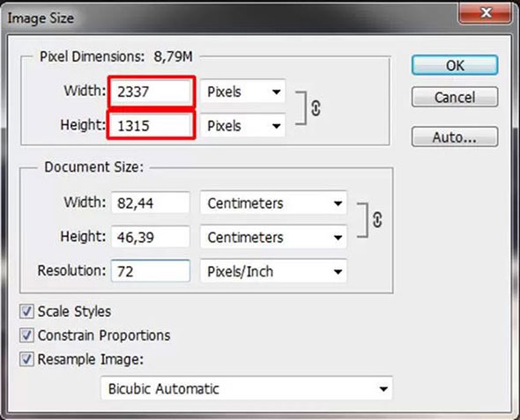Toggle the Scale Styles checkbox
This screenshot has height=420, width=520.
point(26,312)
